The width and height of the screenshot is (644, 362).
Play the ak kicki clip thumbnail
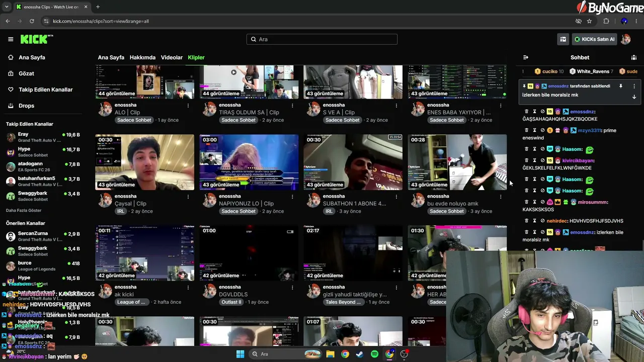tap(144, 253)
